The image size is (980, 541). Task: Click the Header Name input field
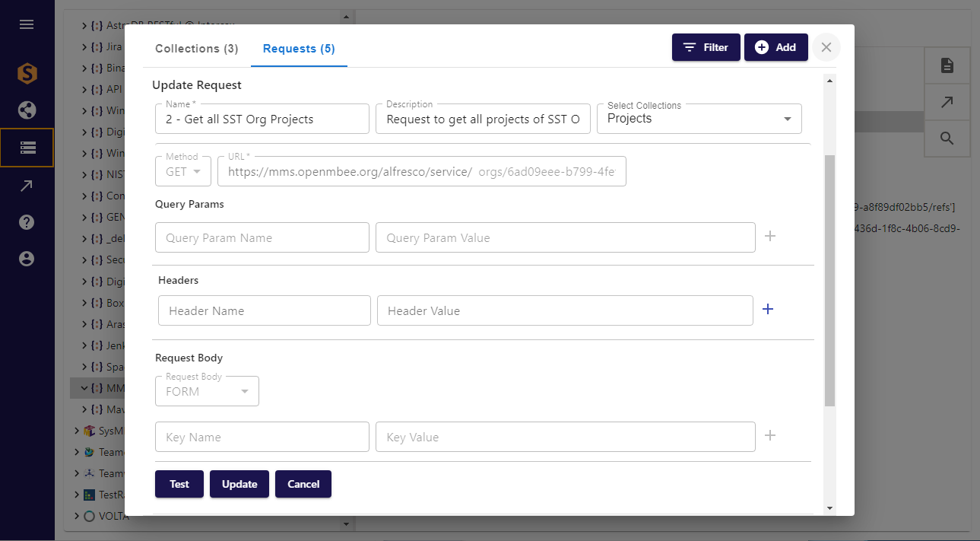pyautogui.click(x=265, y=310)
